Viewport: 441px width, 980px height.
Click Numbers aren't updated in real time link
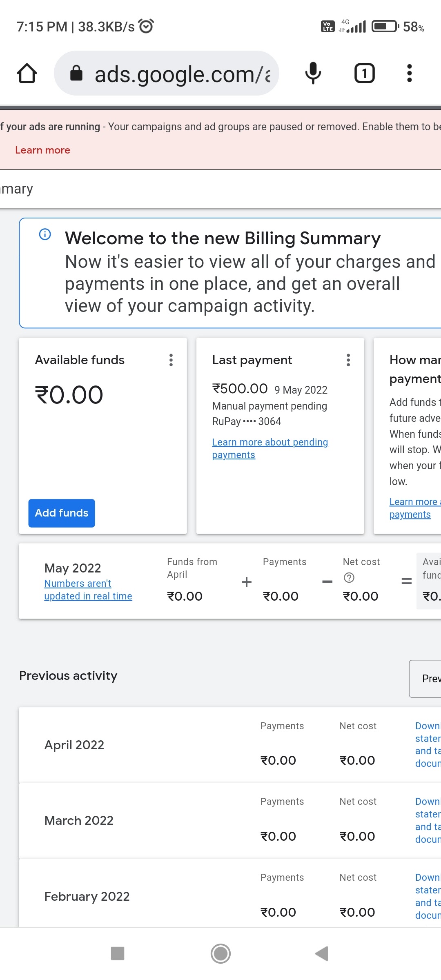pos(88,590)
